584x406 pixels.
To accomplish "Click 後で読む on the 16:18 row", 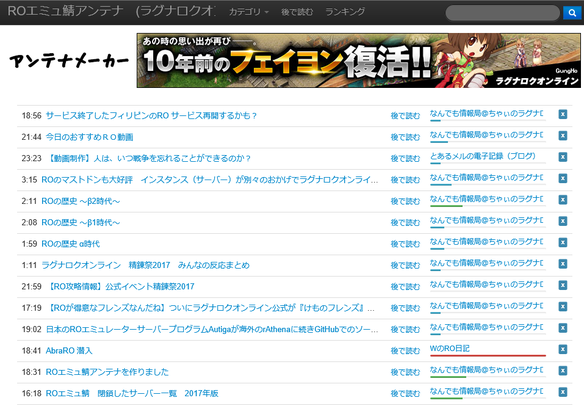I will coord(405,393).
